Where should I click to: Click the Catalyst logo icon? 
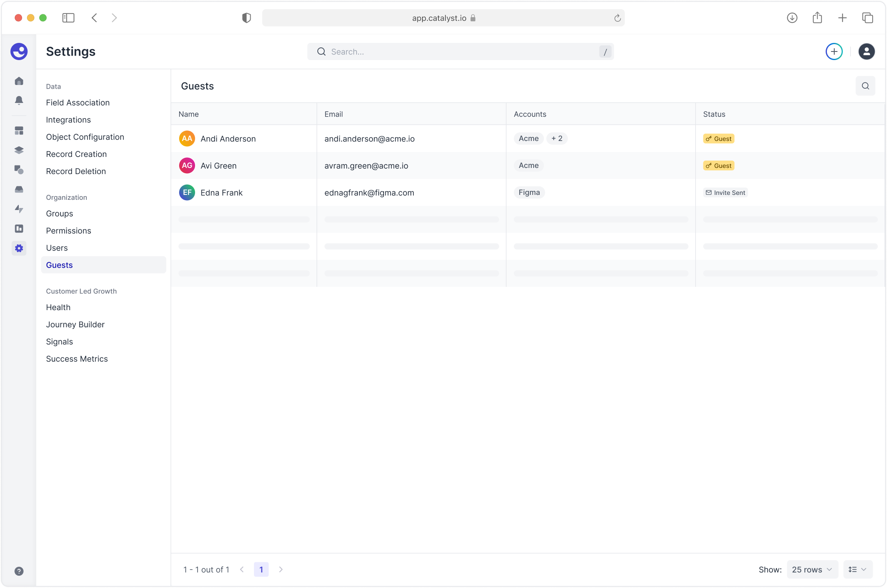(19, 51)
